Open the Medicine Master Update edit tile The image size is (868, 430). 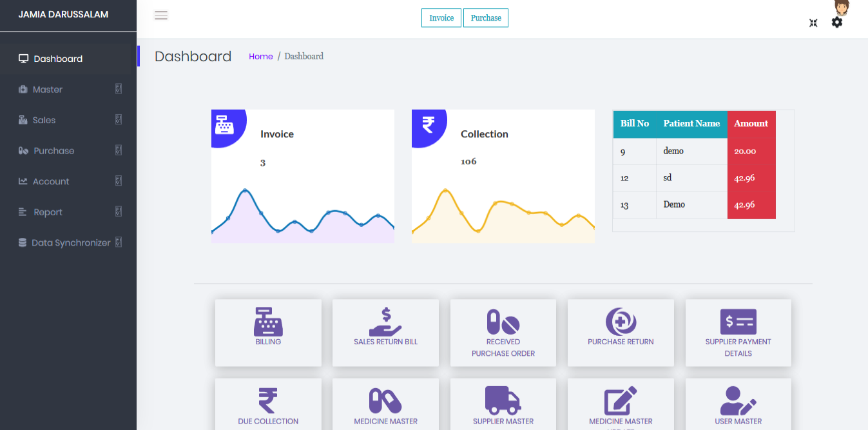pos(621,404)
